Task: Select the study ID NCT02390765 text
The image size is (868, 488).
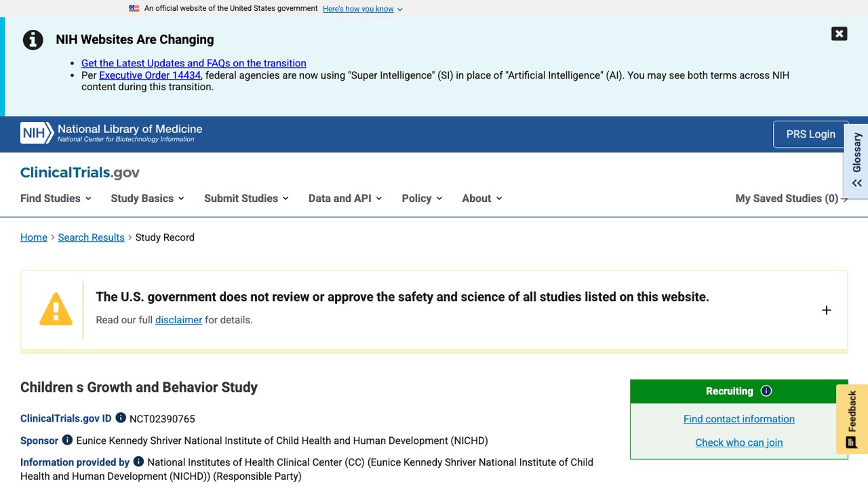Action: pos(162,419)
